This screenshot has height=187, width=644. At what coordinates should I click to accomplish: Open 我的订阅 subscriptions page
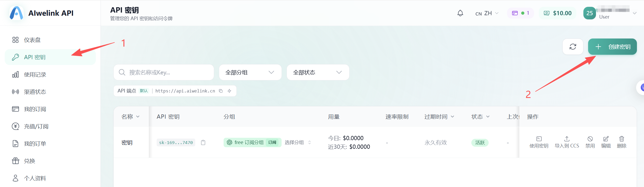pos(50,109)
